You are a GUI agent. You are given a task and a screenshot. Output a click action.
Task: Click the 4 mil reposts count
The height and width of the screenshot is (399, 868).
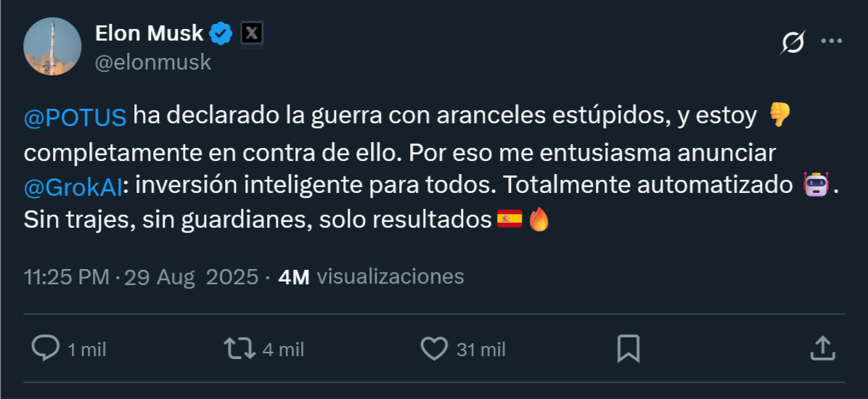point(283,350)
